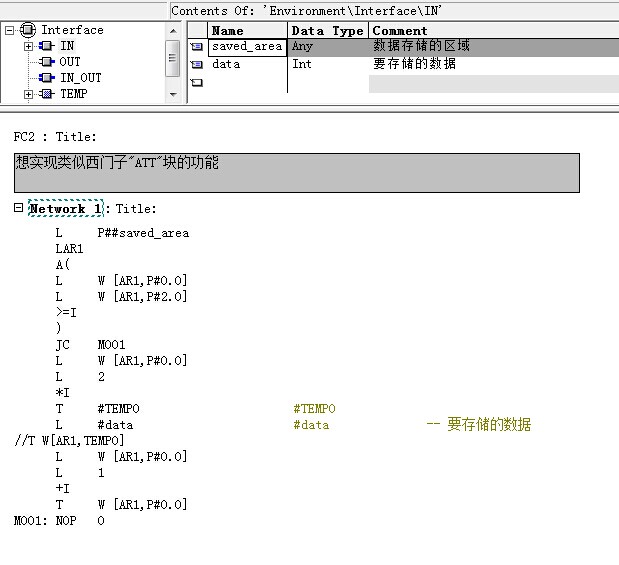619x565 pixels.
Task: Click the Int data type cell
Action: (328, 65)
